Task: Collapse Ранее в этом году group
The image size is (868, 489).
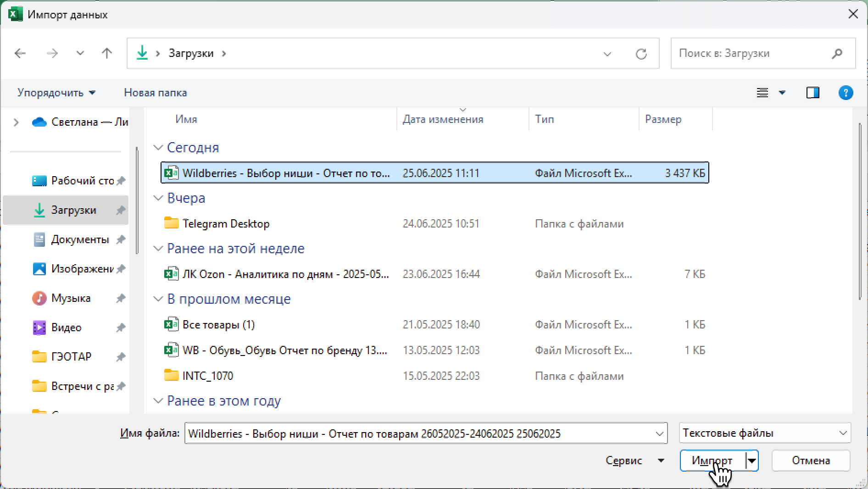Action: (158, 401)
